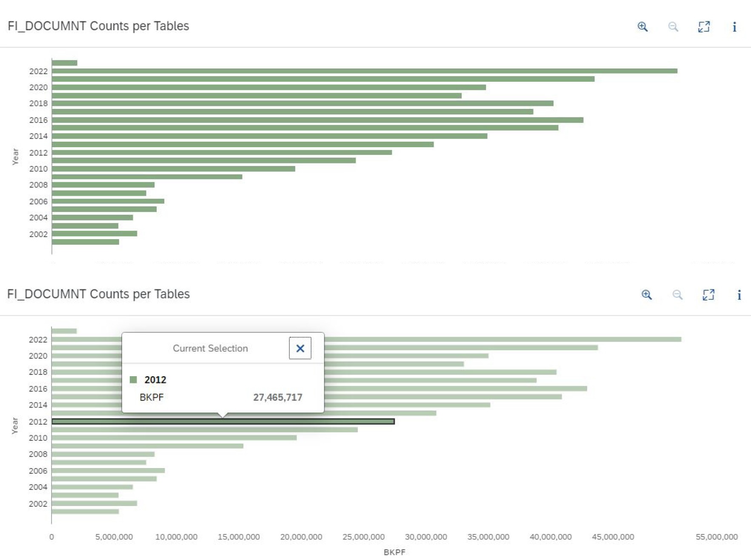Screen dimensions: 751x560
Task: Click the 27,465,717 value in the popup
Action: pyautogui.click(x=277, y=397)
